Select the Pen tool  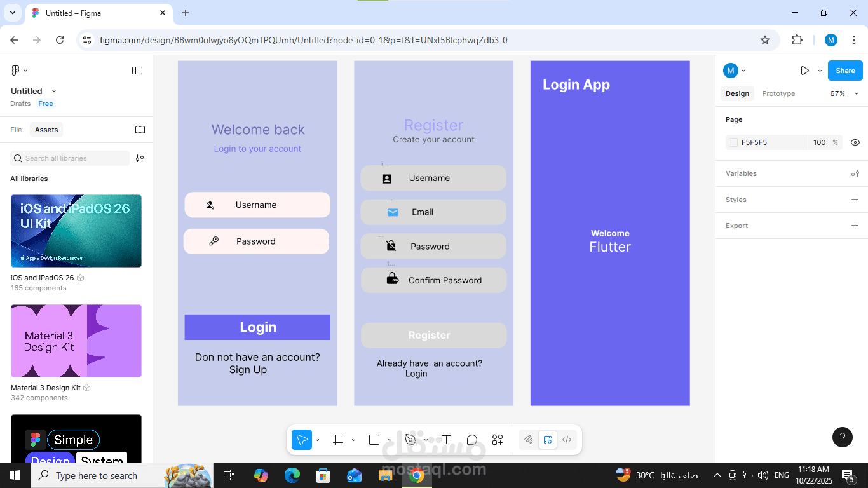pos(410,440)
